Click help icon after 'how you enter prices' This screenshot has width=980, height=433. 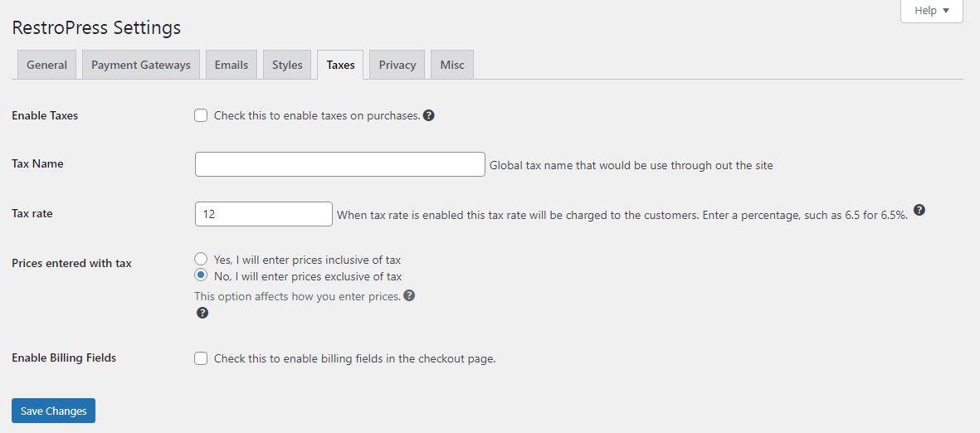pos(409,295)
